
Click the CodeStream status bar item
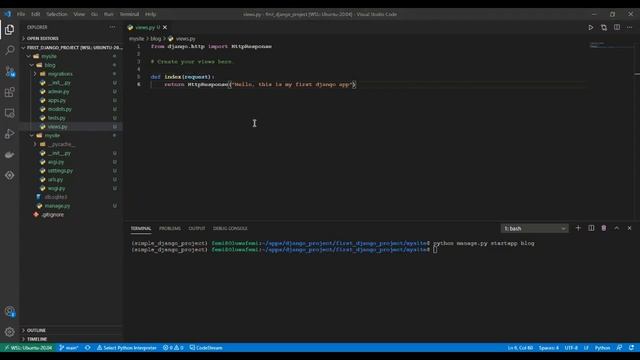206,348
